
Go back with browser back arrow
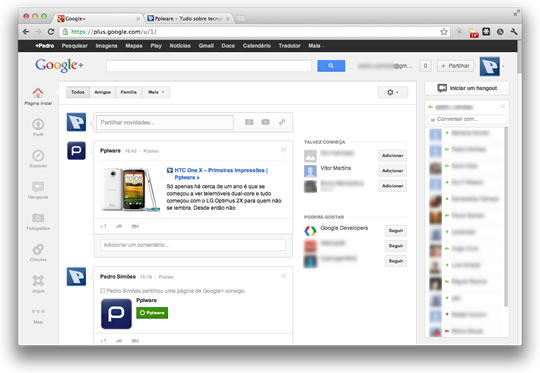pyautogui.click(x=26, y=32)
